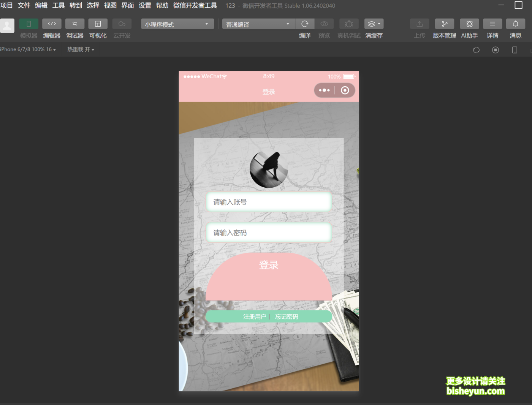Open the 普通编译 compile mode dropdown
This screenshot has width=532, height=405.
tap(259, 24)
